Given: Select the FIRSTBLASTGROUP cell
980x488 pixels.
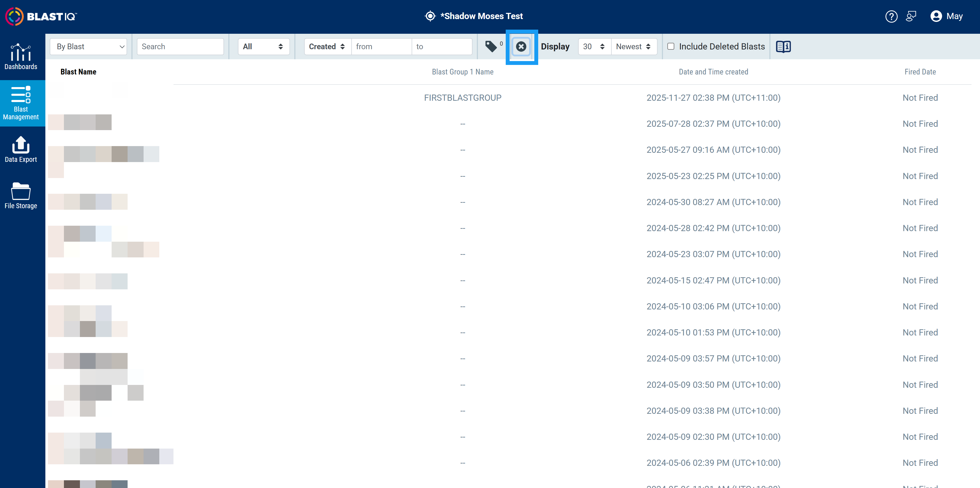Looking at the screenshot, I should pyautogui.click(x=463, y=98).
